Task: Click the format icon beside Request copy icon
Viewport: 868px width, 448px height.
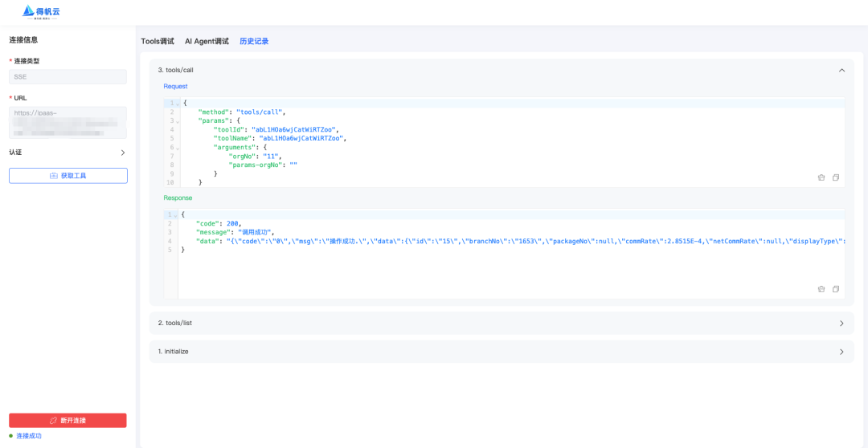Action: pyautogui.click(x=821, y=177)
